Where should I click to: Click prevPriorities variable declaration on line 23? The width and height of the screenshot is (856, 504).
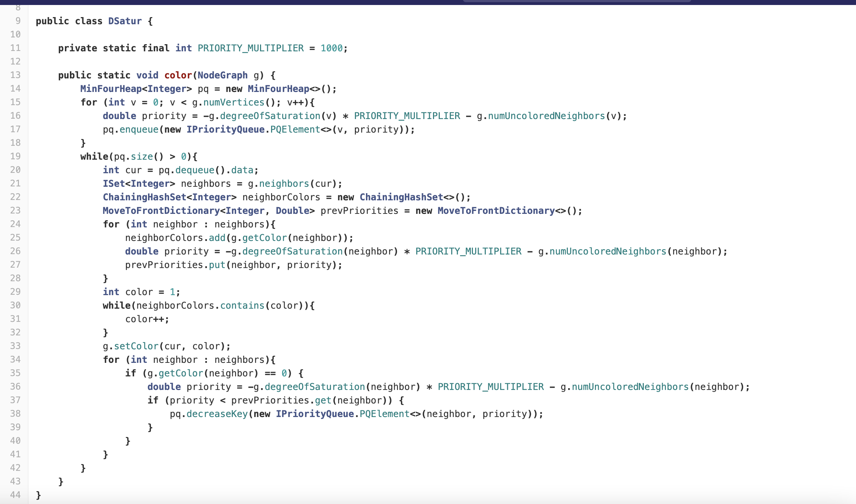pos(359,211)
